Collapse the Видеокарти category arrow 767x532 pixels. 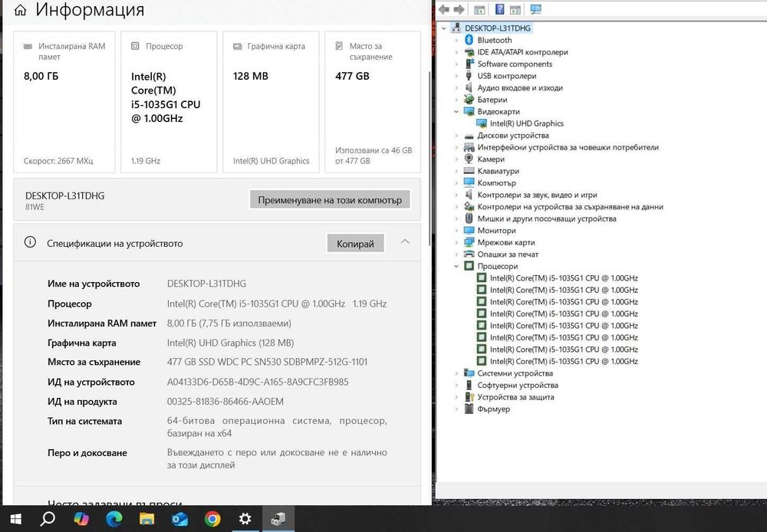[x=456, y=111]
